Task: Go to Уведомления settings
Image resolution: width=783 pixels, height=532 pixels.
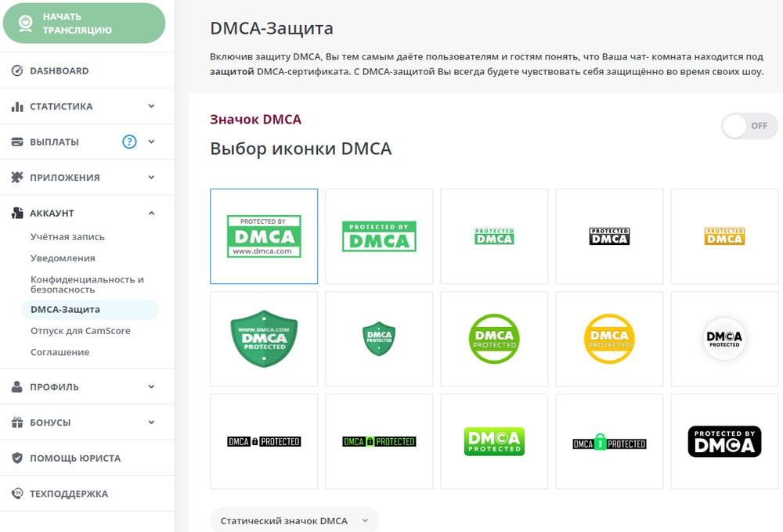Action: point(63,258)
